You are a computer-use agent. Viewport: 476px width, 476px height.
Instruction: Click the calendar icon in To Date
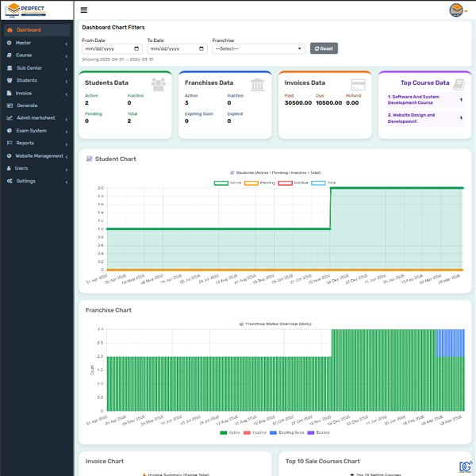[202, 48]
